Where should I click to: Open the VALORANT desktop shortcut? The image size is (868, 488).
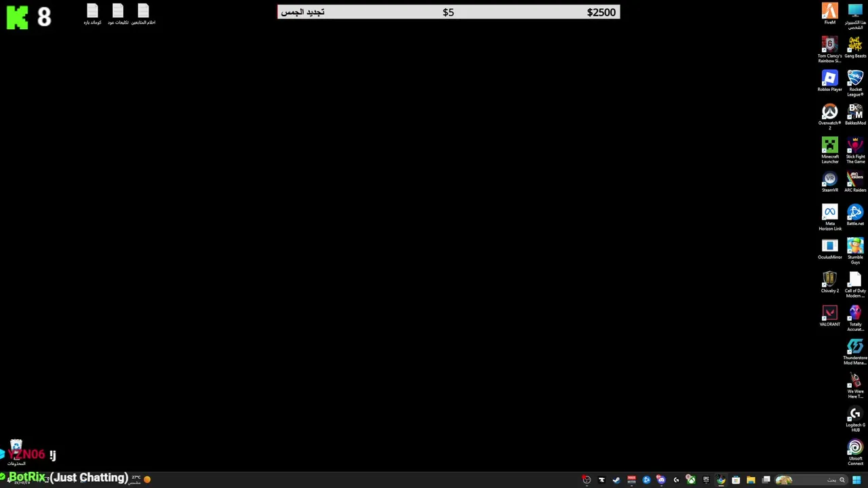tap(829, 316)
